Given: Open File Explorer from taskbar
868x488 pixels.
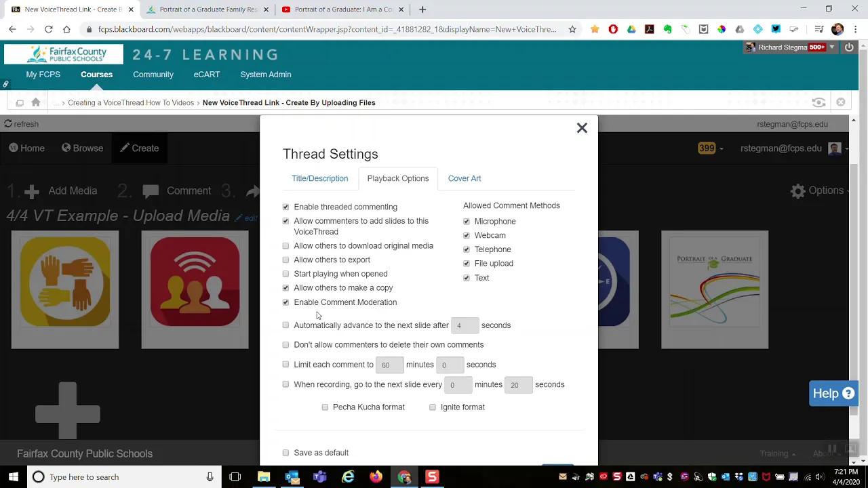Looking at the screenshot, I should click(x=264, y=477).
